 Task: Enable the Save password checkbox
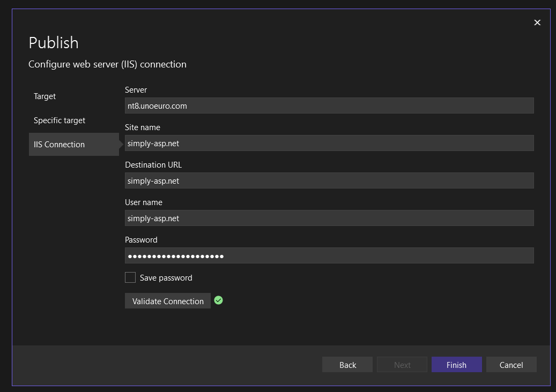[x=130, y=277]
